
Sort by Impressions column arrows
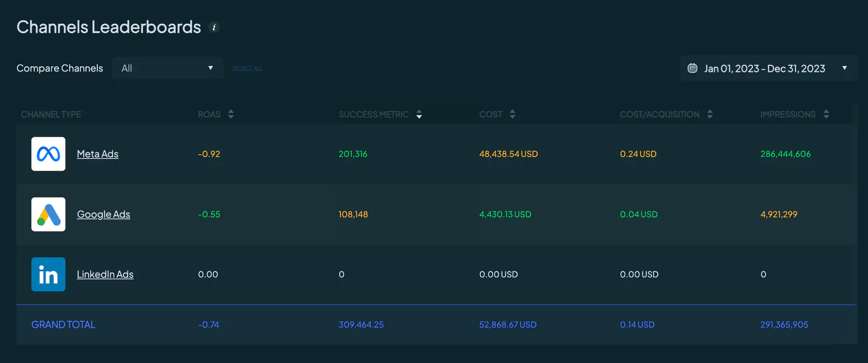coord(826,114)
